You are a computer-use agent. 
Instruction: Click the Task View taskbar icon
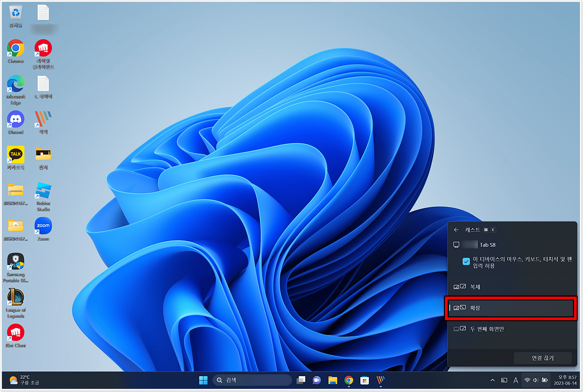[x=301, y=380]
